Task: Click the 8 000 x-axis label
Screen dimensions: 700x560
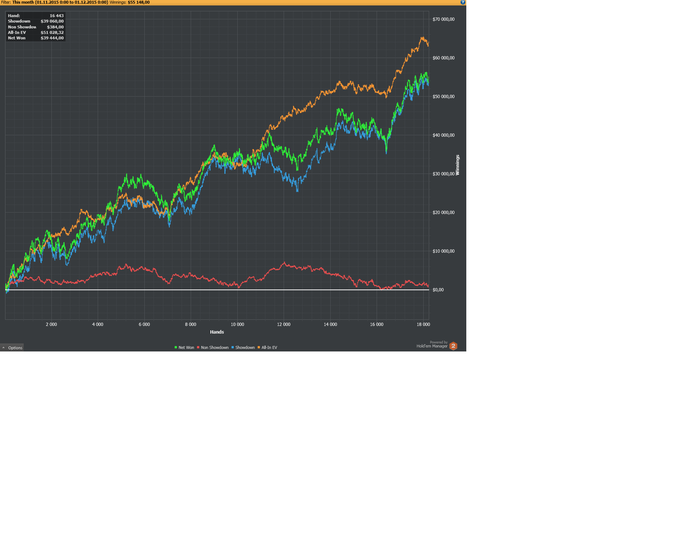Action: (x=191, y=324)
